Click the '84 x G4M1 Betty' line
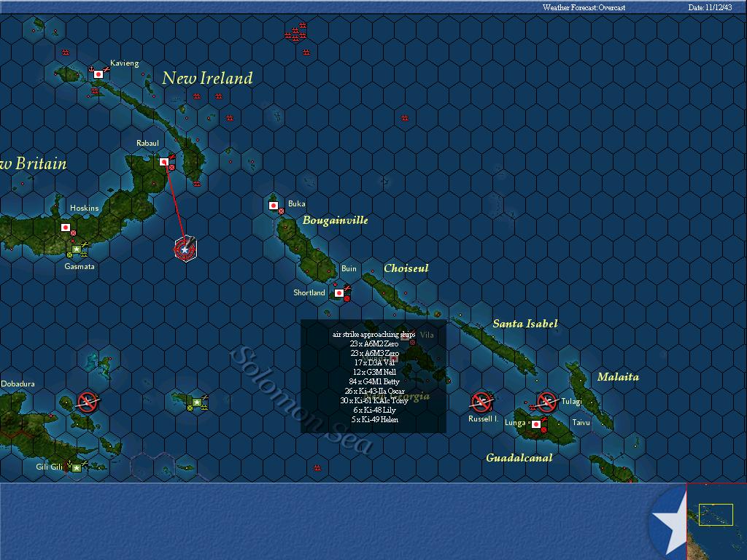The width and height of the screenshot is (747, 560). pyautogui.click(x=374, y=382)
